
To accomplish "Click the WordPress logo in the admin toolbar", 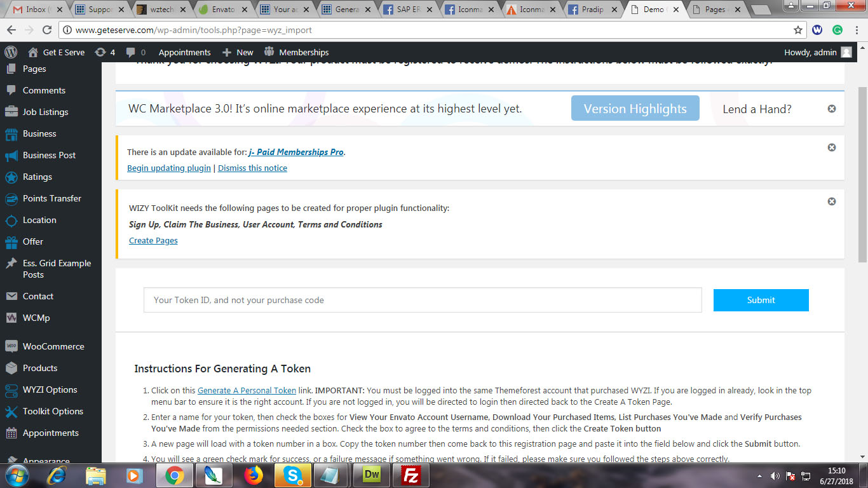I will [x=10, y=52].
